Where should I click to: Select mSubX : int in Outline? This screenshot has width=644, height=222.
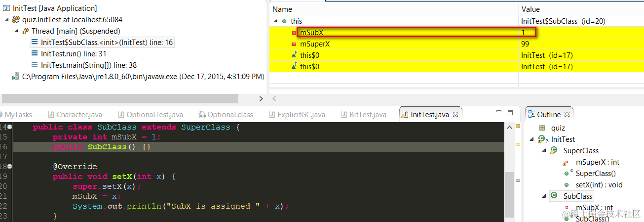[594, 208]
